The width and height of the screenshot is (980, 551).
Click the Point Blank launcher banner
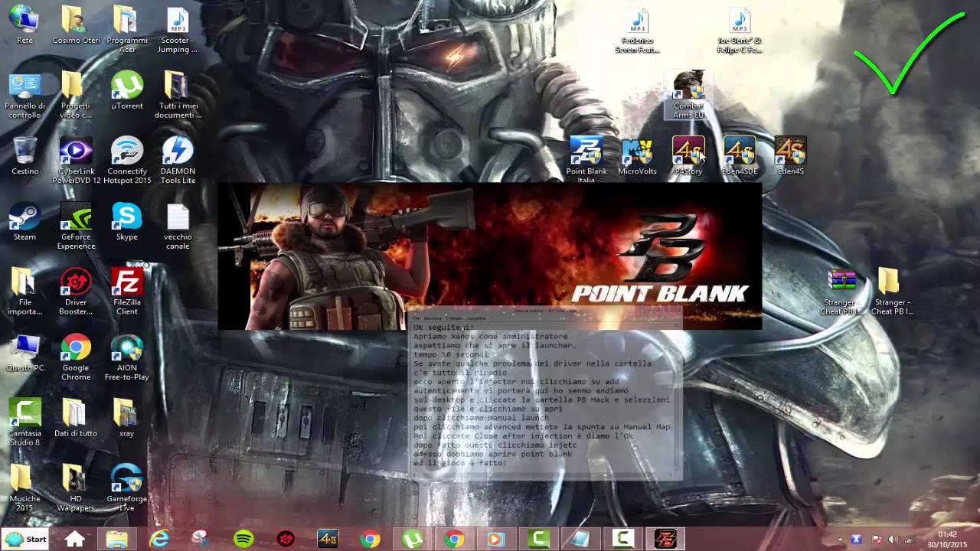pyautogui.click(x=490, y=256)
